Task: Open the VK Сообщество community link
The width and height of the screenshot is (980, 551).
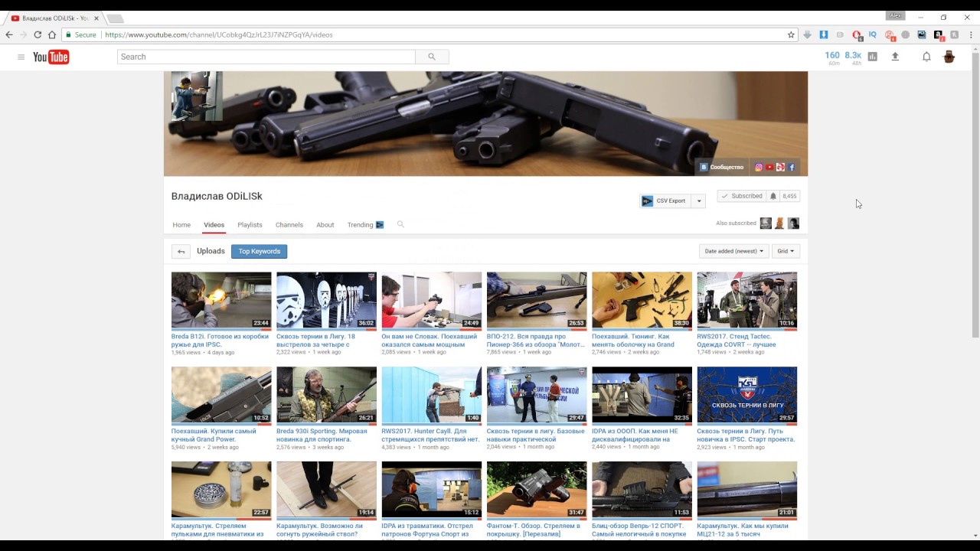Action: pyautogui.click(x=721, y=167)
